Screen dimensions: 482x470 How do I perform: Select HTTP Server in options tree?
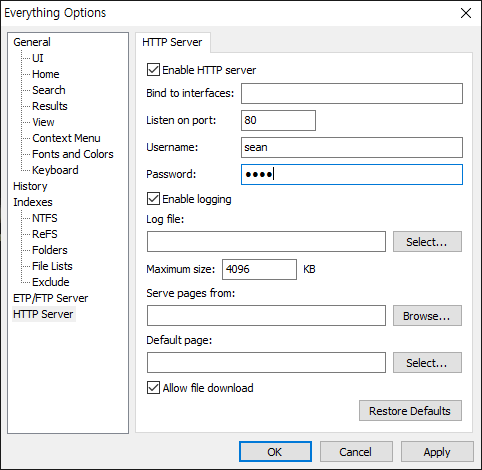pyautogui.click(x=43, y=314)
